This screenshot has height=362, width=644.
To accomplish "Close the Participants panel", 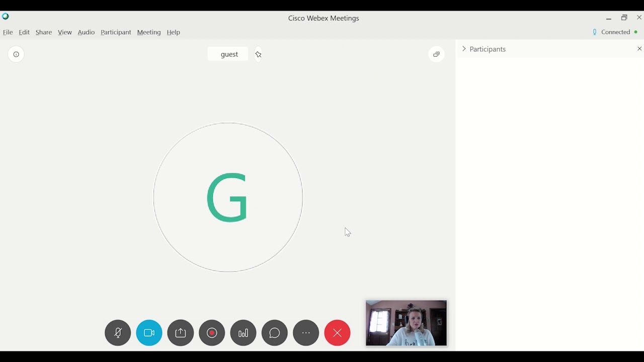I will 639,49.
